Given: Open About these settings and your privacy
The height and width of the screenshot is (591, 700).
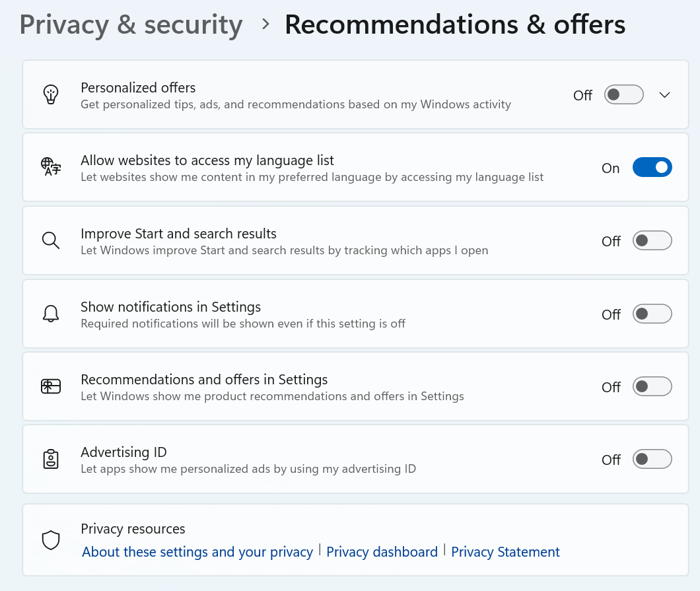Looking at the screenshot, I should pyautogui.click(x=197, y=552).
